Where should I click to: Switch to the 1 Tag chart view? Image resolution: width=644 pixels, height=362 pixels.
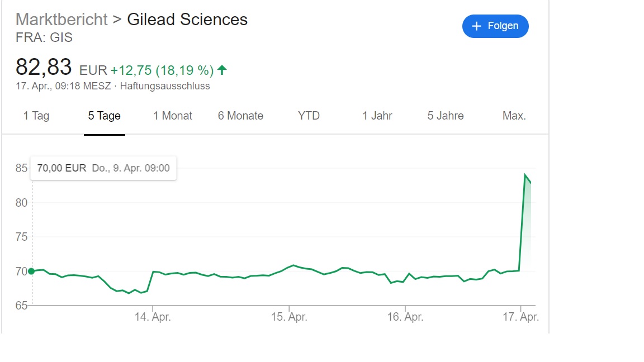[36, 116]
